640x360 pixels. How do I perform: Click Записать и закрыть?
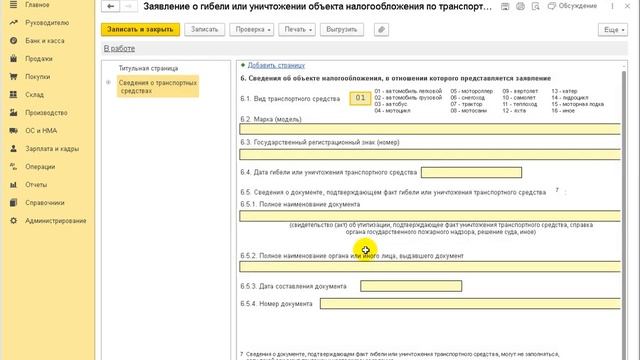140,29
